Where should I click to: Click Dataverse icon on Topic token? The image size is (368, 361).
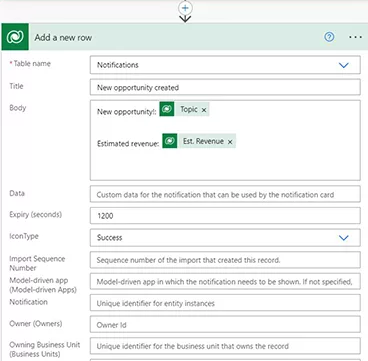click(x=167, y=109)
